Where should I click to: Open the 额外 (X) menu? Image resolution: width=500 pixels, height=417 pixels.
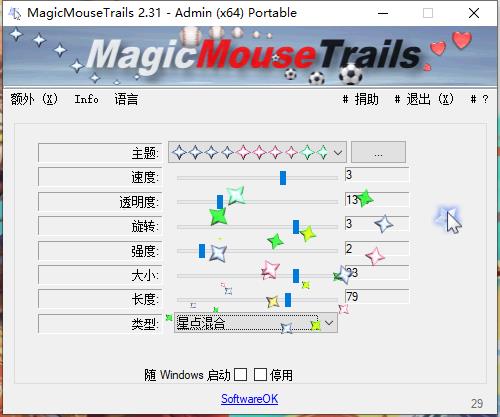click(x=34, y=99)
